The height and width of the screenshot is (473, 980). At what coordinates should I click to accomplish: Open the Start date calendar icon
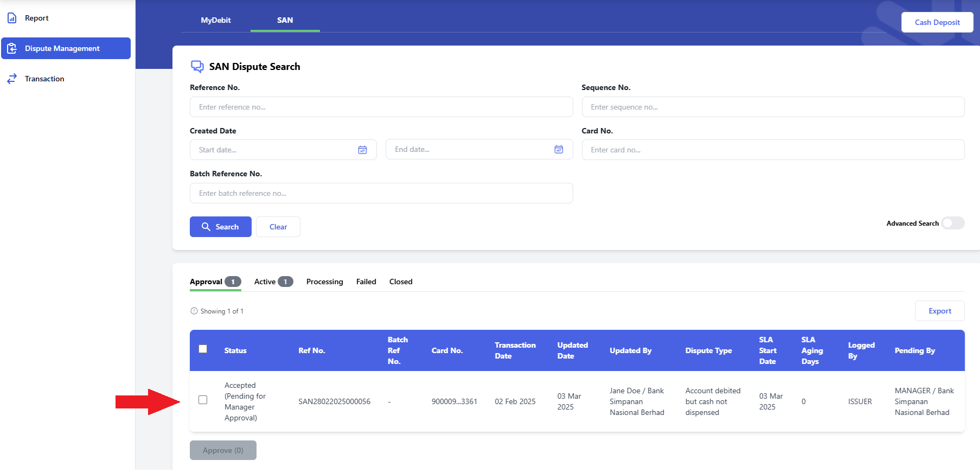coord(363,150)
